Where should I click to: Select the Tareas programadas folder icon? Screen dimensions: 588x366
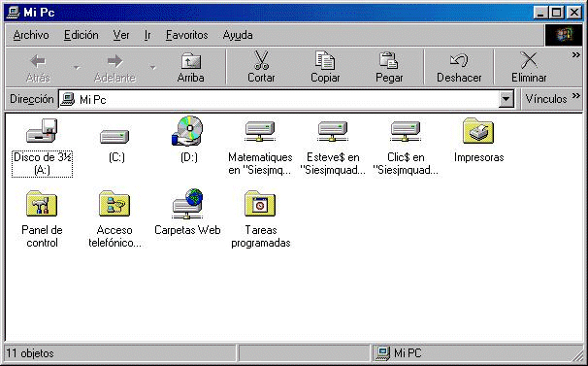point(260,204)
